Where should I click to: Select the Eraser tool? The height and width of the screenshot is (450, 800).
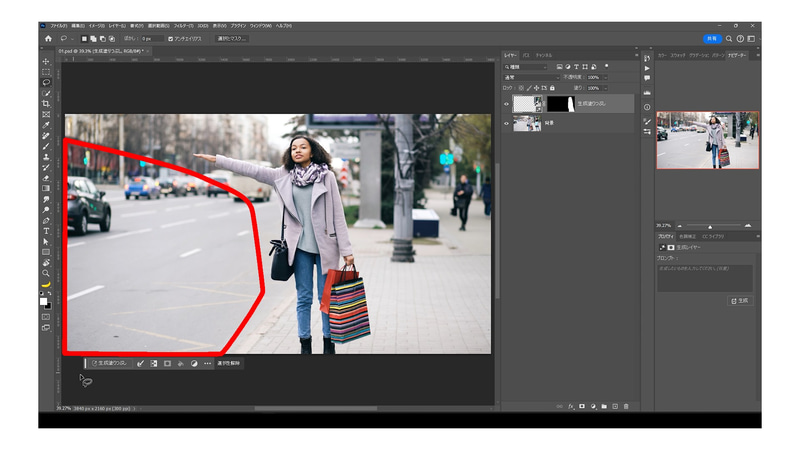46,178
